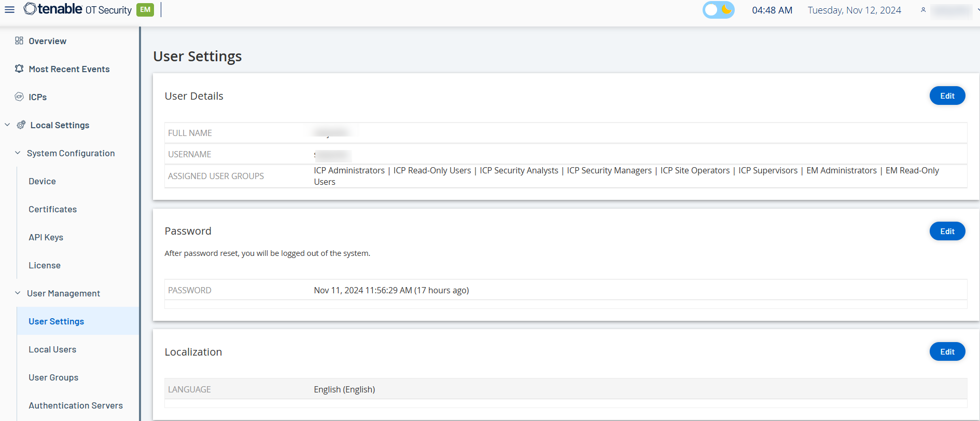Open Authentication Servers in sidebar
The image size is (980, 421).
[76, 405]
